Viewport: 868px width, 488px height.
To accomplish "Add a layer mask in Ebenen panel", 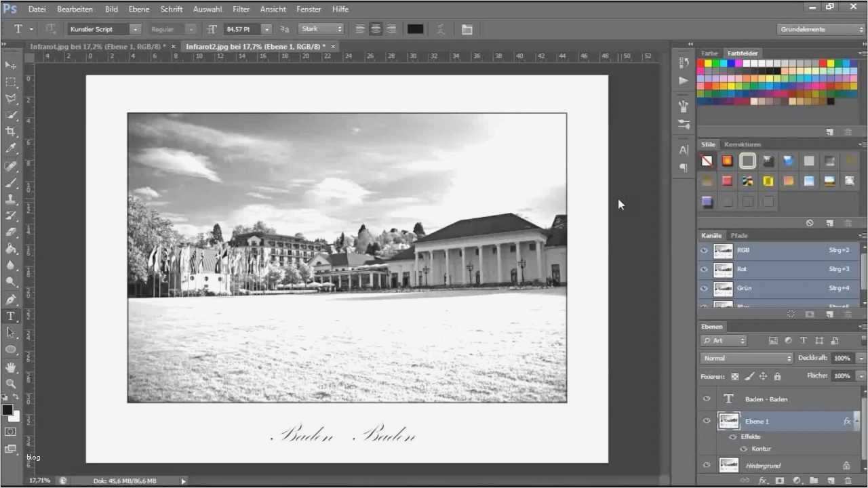I will [780, 481].
